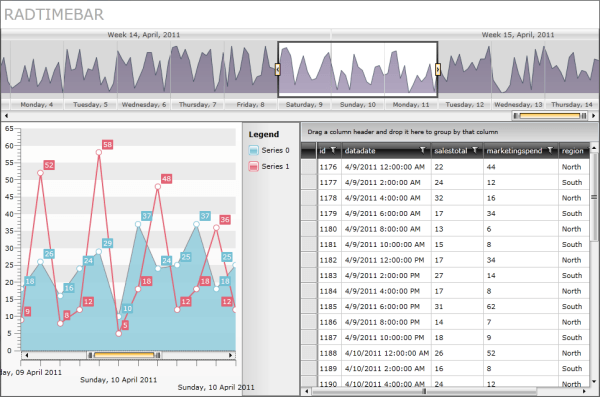Screen dimensions: 600x397
Task: Click the id cell 1187
Action: point(329,337)
